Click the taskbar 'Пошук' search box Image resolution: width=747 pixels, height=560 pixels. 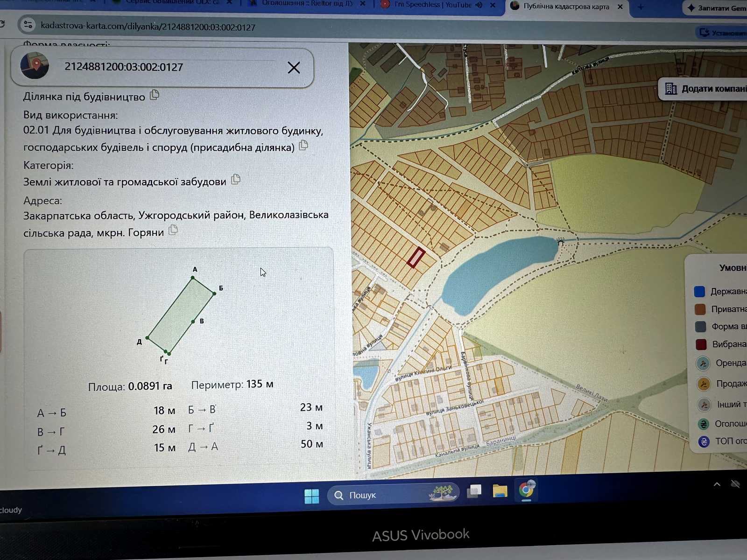[x=393, y=495]
